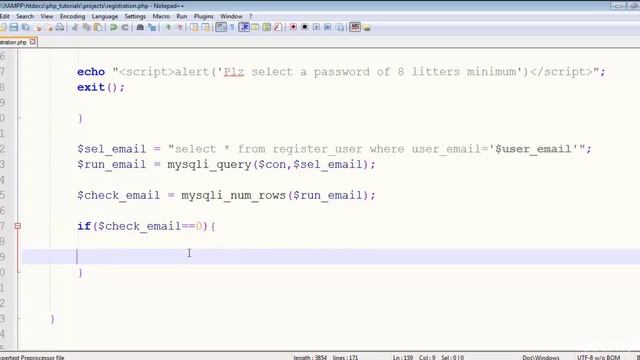This screenshot has height=360, width=640.
Task: Click Save Recorded Macro icon
Action: point(340,27)
